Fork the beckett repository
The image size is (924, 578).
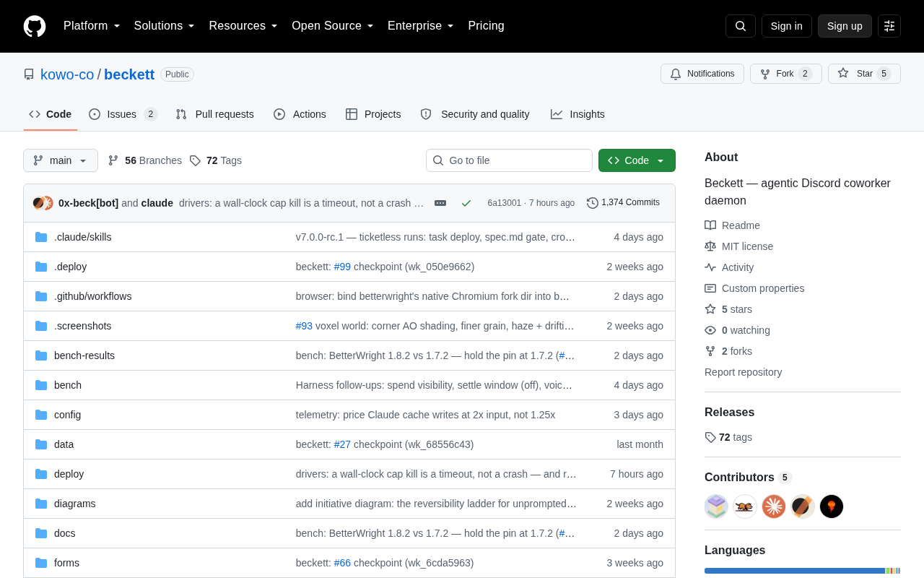tap(786, 74)
